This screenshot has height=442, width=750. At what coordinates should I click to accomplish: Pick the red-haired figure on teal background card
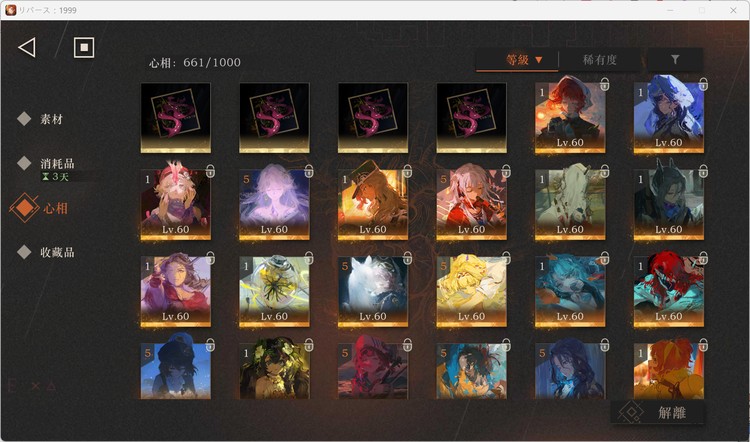tap(668, 292)
